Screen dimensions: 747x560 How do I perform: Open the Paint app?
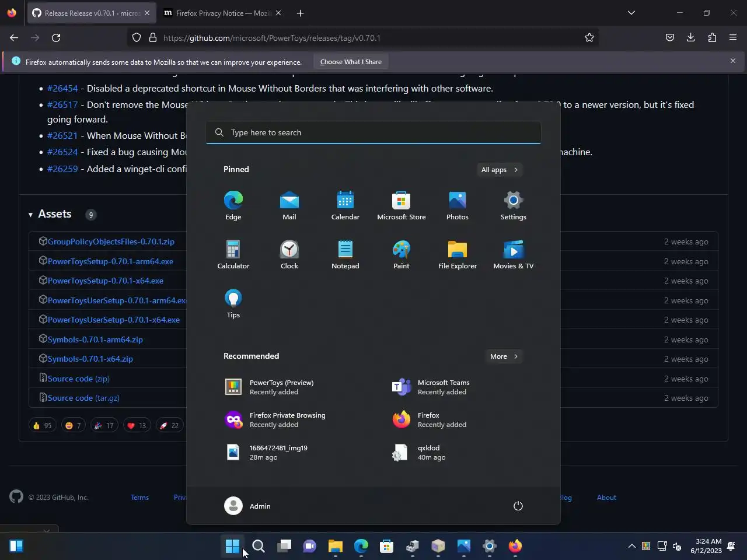click(x=402, y=254)
